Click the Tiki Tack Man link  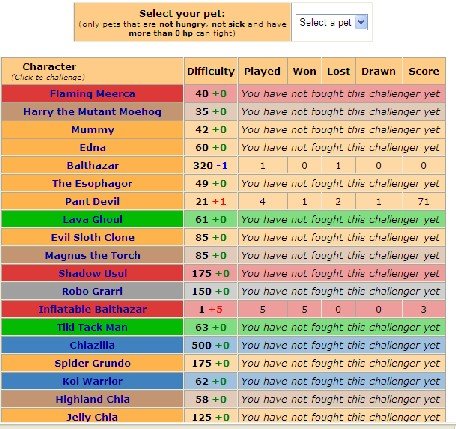pos(93,328)
